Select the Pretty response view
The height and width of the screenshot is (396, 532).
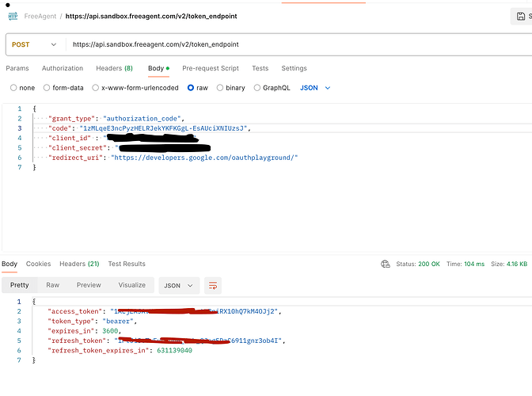(19, 285)
